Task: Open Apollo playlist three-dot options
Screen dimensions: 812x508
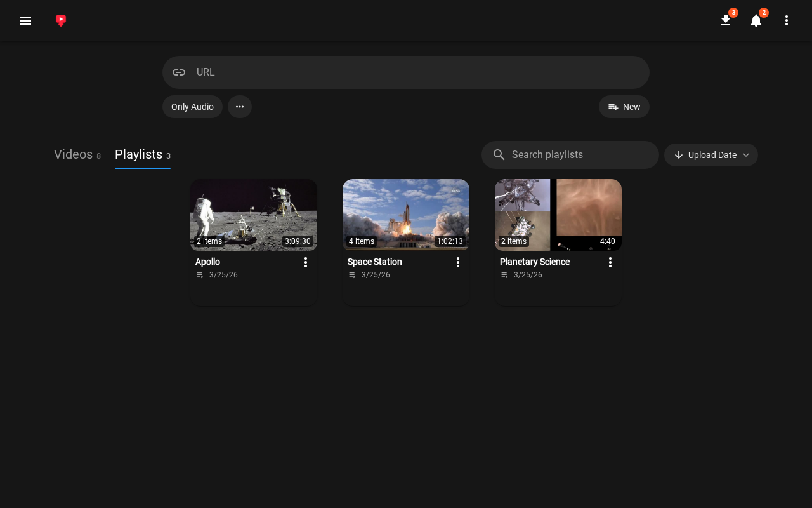Action: coord(306,262)
